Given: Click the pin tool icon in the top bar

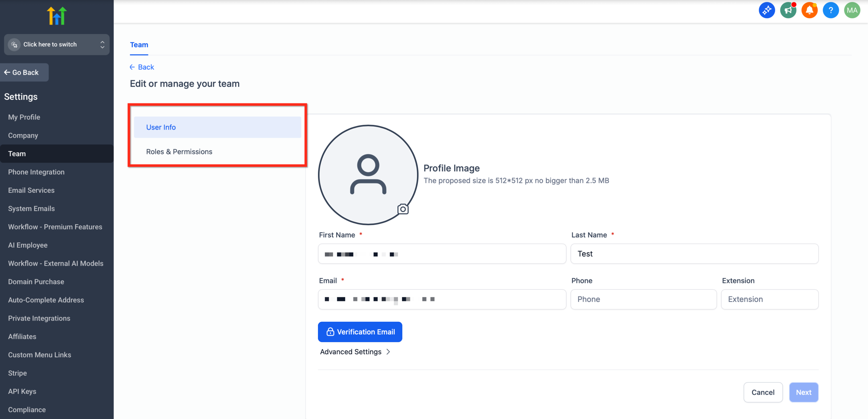Looking at the screenshot, I should pyautogui.click(x=767, y=10).
